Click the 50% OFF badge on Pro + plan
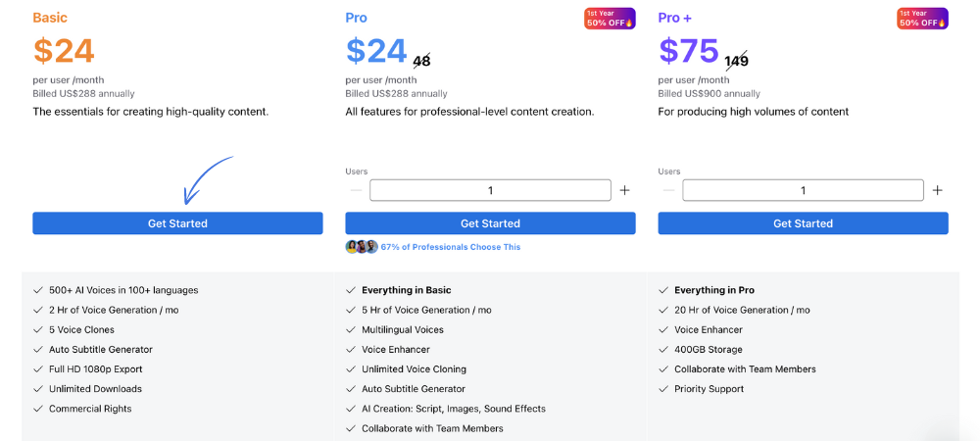 click(922, 18)
